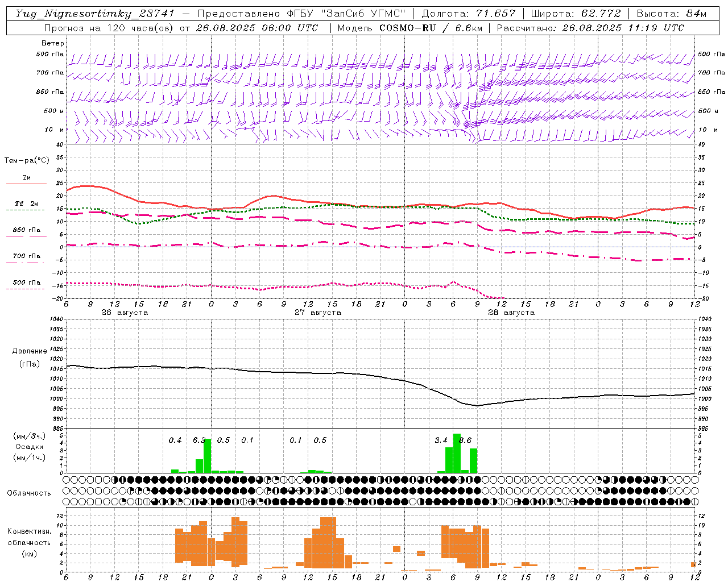Click the 26 августа date label
This screenshot has width=728, height=582.
[x=125, y=313]
